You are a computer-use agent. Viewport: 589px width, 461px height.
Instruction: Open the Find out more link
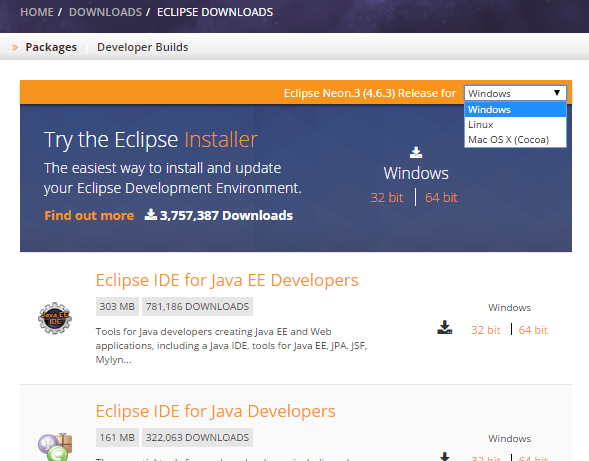[89, 215]
